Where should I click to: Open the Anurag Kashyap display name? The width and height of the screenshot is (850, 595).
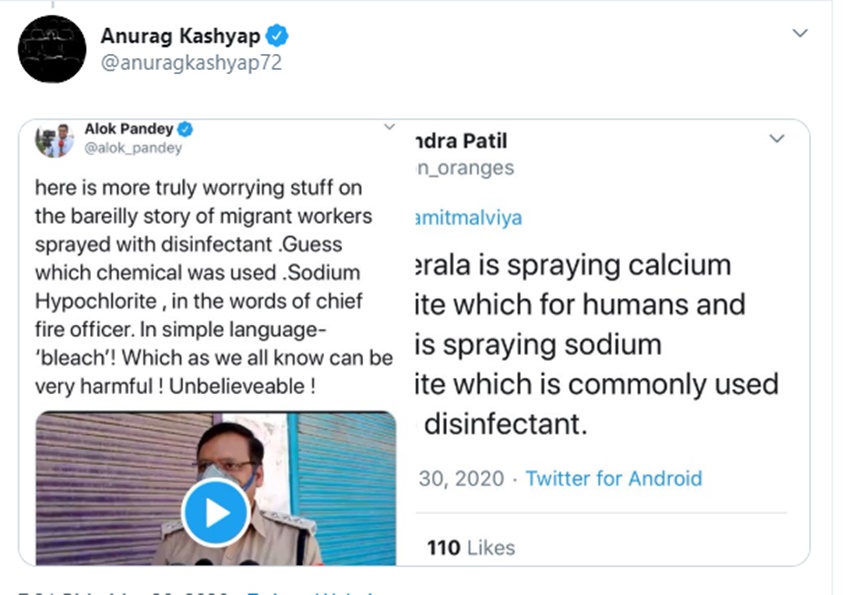(180, 37)
